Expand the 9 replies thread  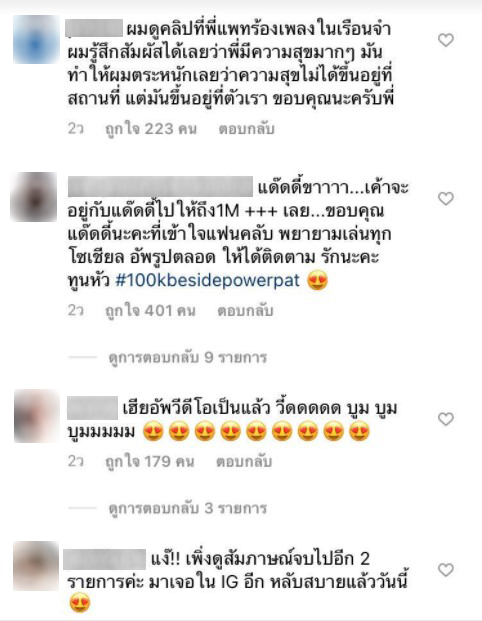click(x=188, y=358)
